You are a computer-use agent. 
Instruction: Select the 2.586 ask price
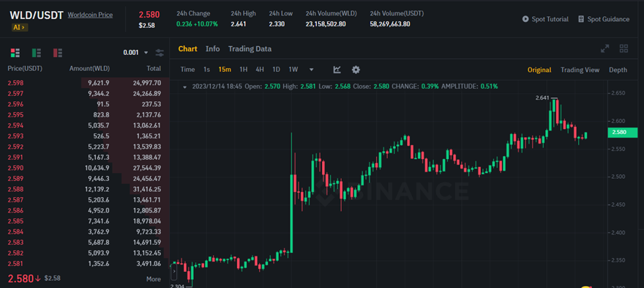(15, 210)
